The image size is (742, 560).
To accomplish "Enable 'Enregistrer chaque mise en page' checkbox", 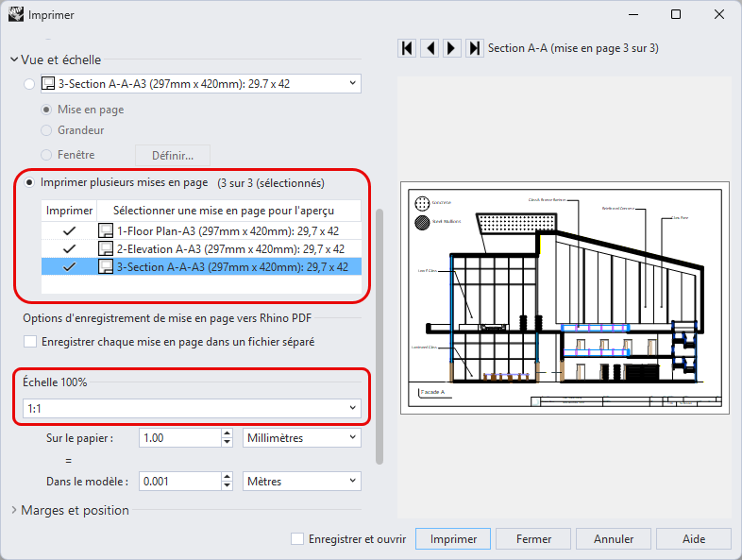I will click(30, 341).
